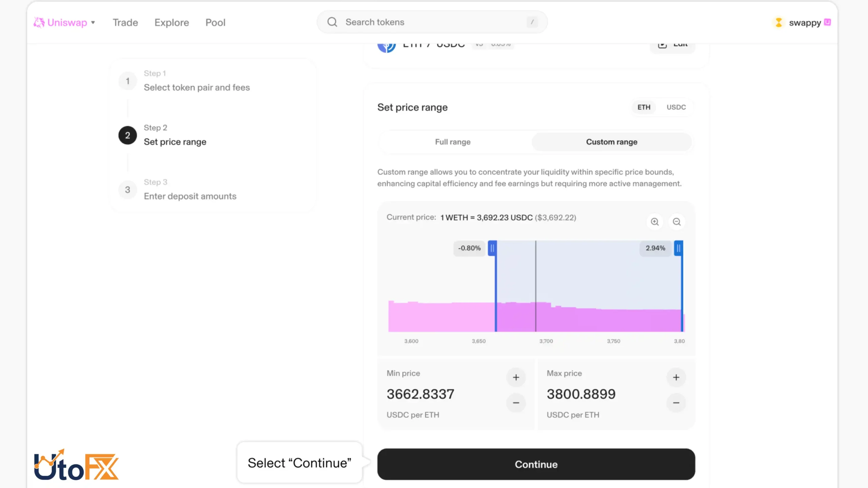Open the Trade menu
This screenshot has height=488, width=868.
click(125, 22)
